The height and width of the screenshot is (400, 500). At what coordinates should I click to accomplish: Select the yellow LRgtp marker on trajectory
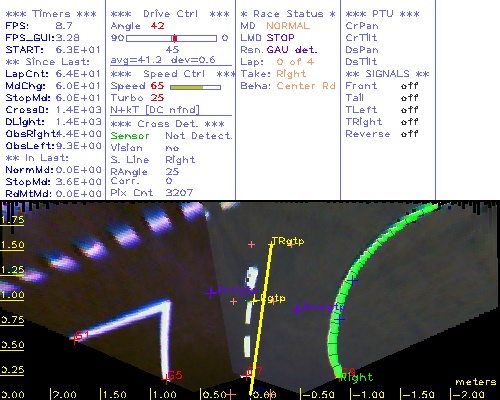254,300
